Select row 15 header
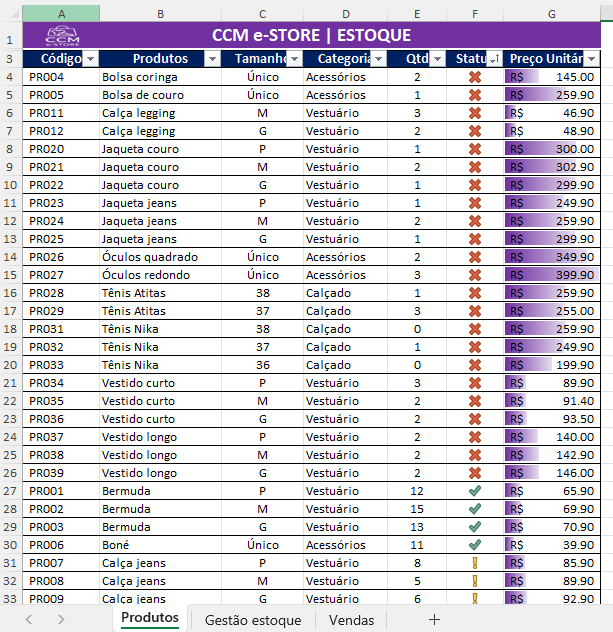Image resolution: width=613 pixels, height=632 pixels. click(x=10, y=275)
